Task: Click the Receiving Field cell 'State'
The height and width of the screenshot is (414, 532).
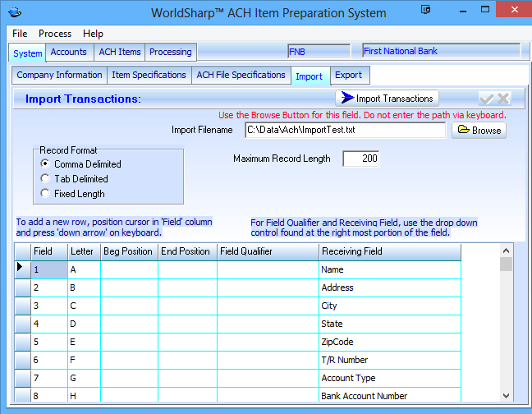Action: click(390, 324)
